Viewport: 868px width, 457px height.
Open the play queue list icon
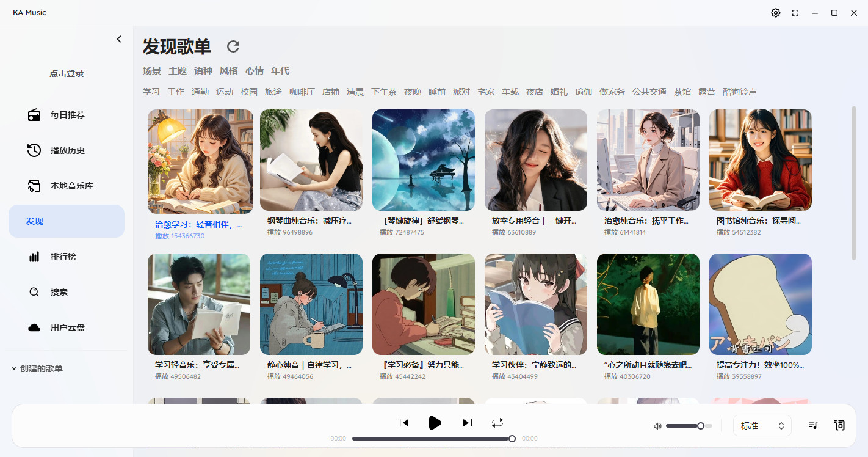pyautogui.click(x=813, y=425)
